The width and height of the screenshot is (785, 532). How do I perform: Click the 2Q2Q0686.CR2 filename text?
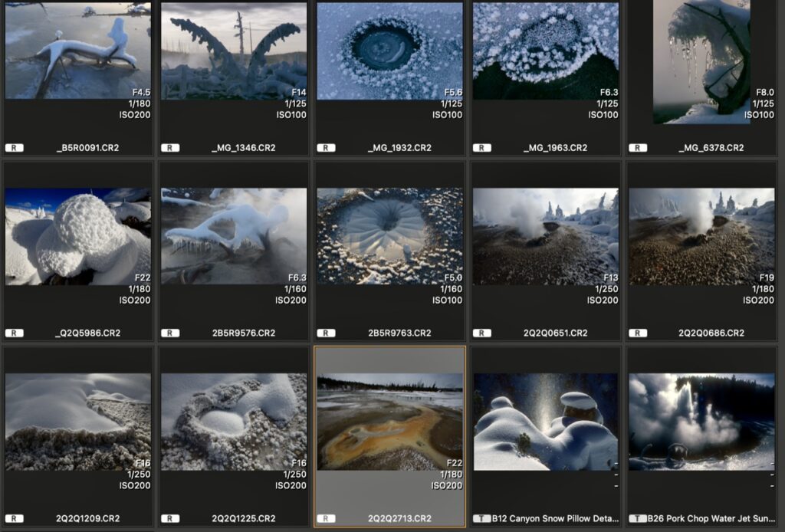tap(711, 333)
